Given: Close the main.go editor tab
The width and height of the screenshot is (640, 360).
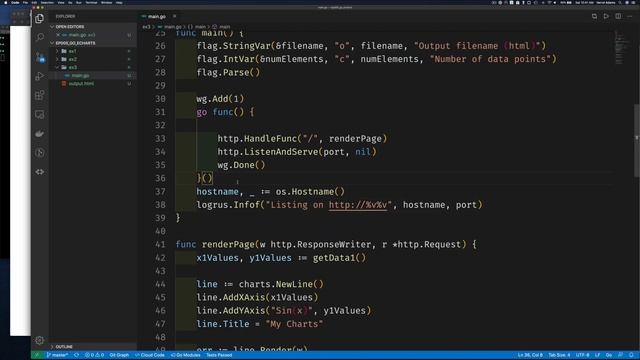Looking at the screenshot, I should point(174,16).
